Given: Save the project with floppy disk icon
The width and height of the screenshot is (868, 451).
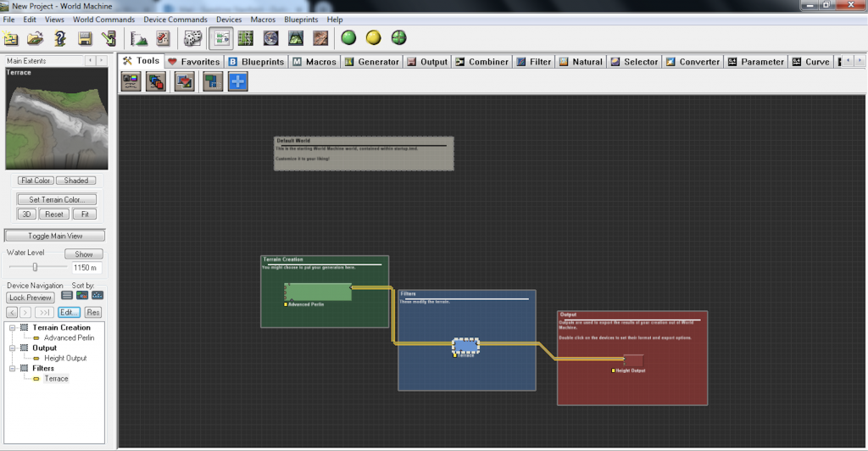Looking at the screenshot, I should pos(85,38).
